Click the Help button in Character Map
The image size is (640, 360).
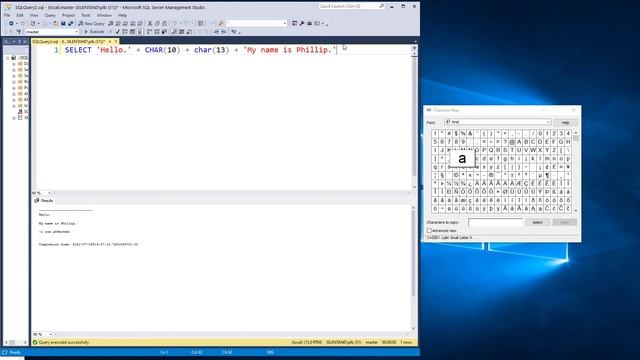565,122
